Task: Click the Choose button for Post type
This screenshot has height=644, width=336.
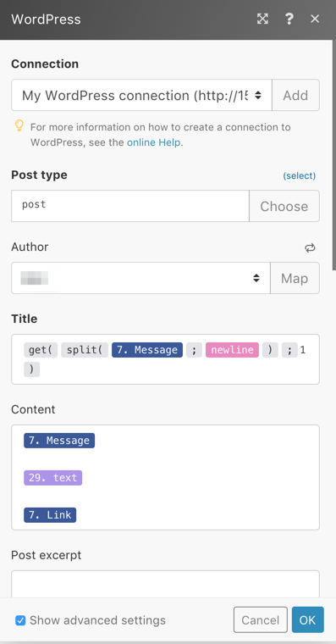Action: (x=284, y=206)
